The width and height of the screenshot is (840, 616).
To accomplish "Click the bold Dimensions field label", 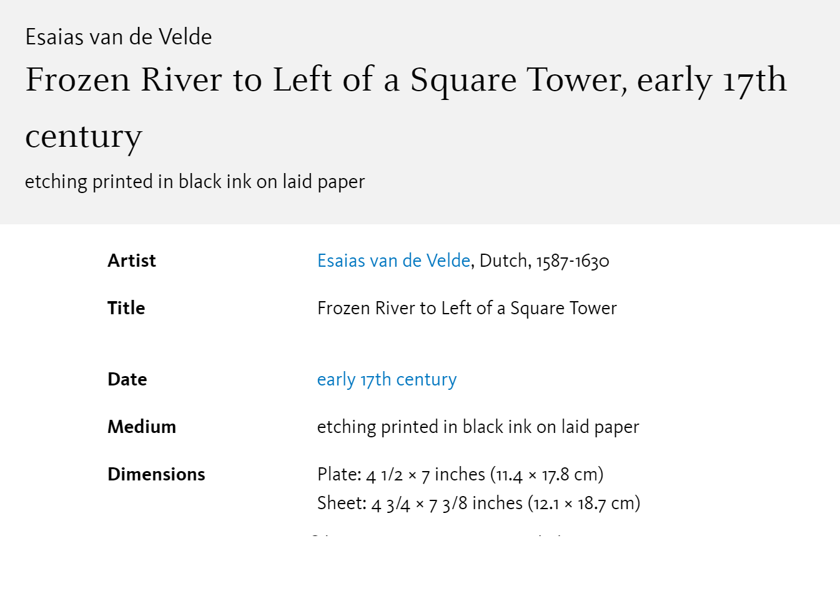I will click(156, 474).
